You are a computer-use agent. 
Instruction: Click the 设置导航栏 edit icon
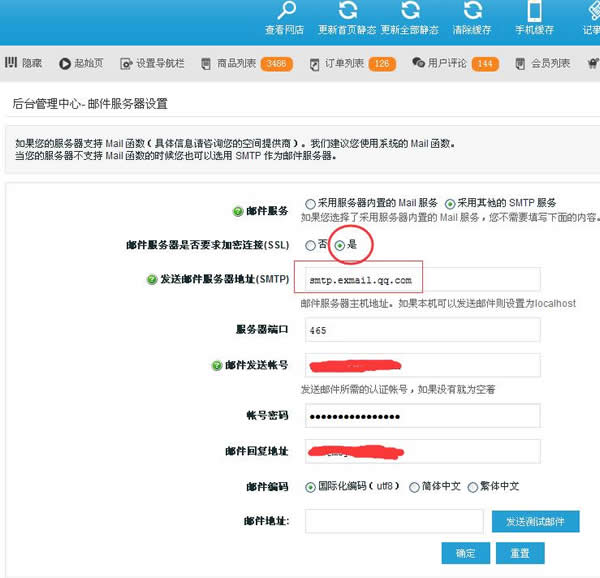[x=126, y=63]
